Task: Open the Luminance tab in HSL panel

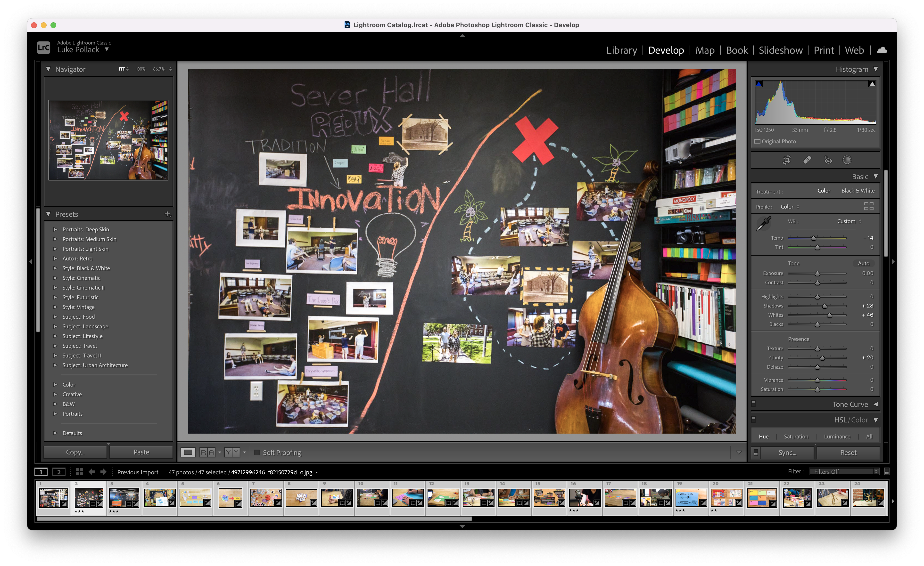Action: 837,437
